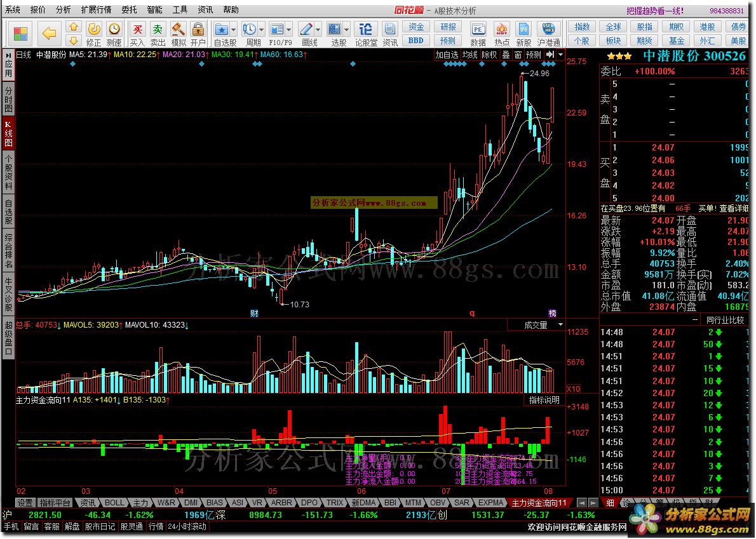This screenshot has width=756, height=539.
Task: Click the jump-to-end arrow in chart header
Action: 550,55
